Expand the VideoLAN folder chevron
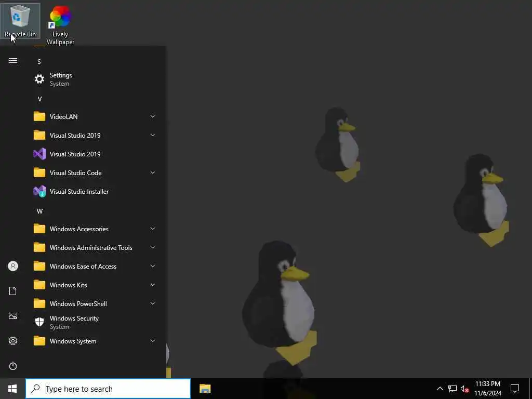The height and width of the screenshot is (399, 532). coord(153,116)
